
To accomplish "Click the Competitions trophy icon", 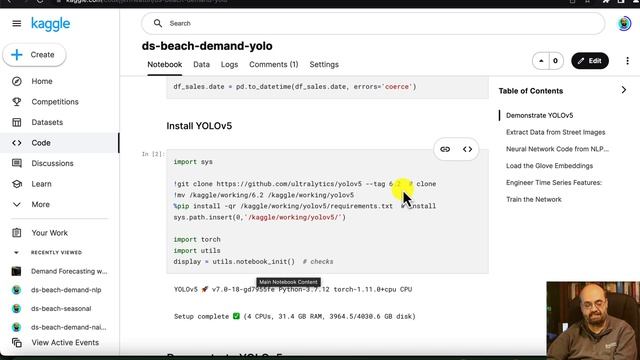I will pyautogui.click(x=17, y=102).
